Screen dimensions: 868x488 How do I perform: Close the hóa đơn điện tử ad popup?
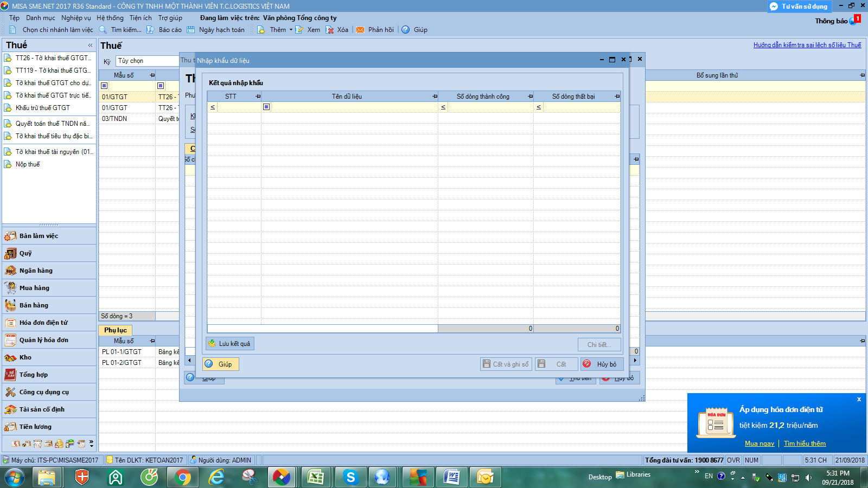coord(859,399)
